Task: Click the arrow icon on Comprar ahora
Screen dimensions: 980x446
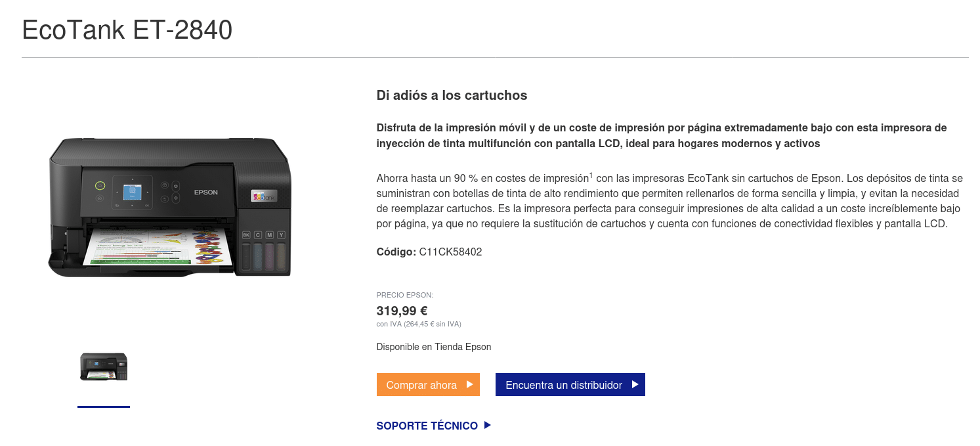Action: coord(469,385)
